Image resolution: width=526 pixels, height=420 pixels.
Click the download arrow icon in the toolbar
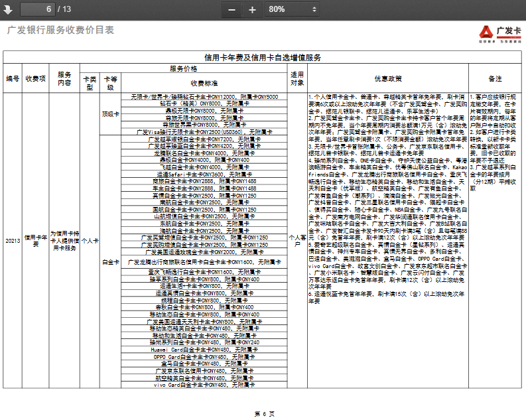coord(7,9)
